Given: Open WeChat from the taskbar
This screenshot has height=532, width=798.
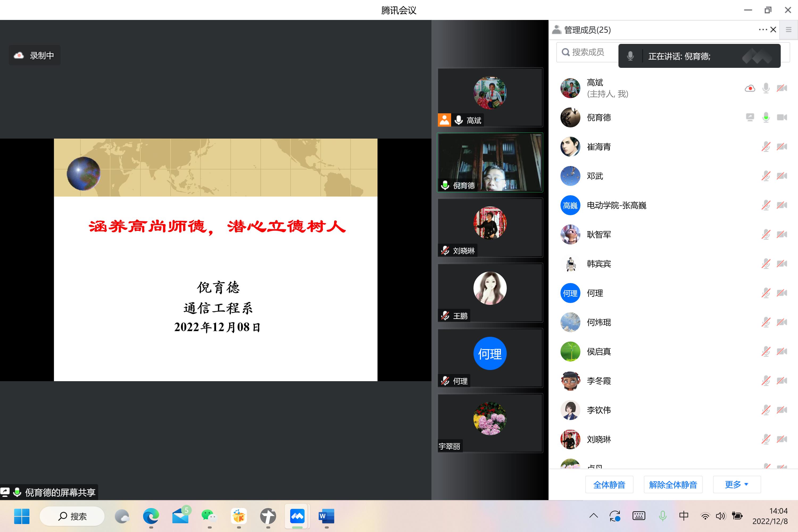Looking at the screenshot, I should (209, 516).
